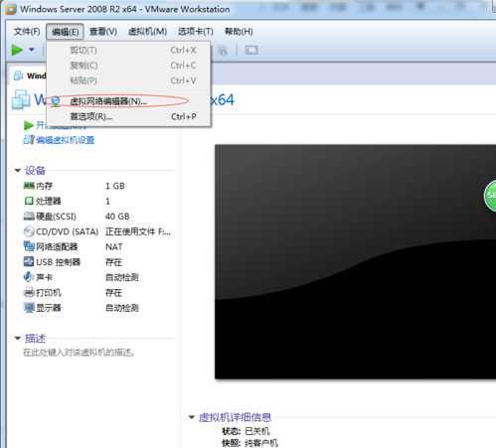Click the 打印机 printer icon
The width and height of the screenshot is (496, 448).
pyautogui.click(x=29, y=292)
